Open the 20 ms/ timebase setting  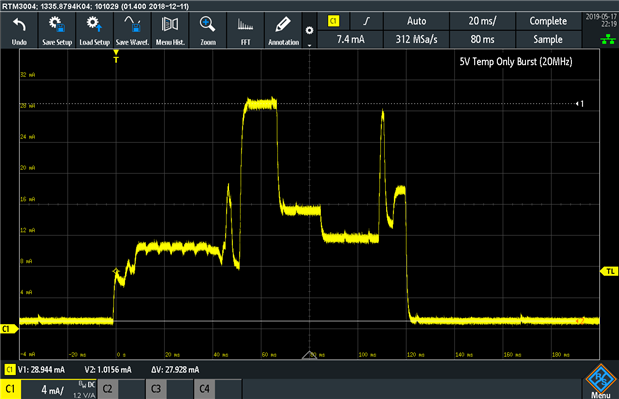pos(482,21)
